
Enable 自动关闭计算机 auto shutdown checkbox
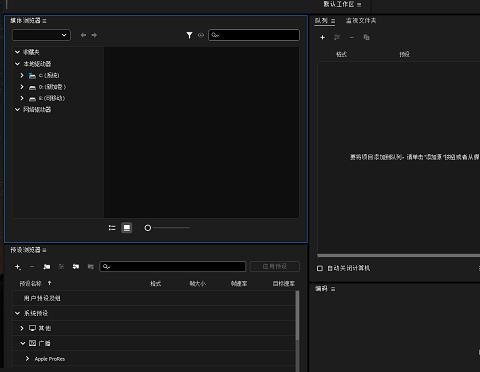[x=320, y=268]
